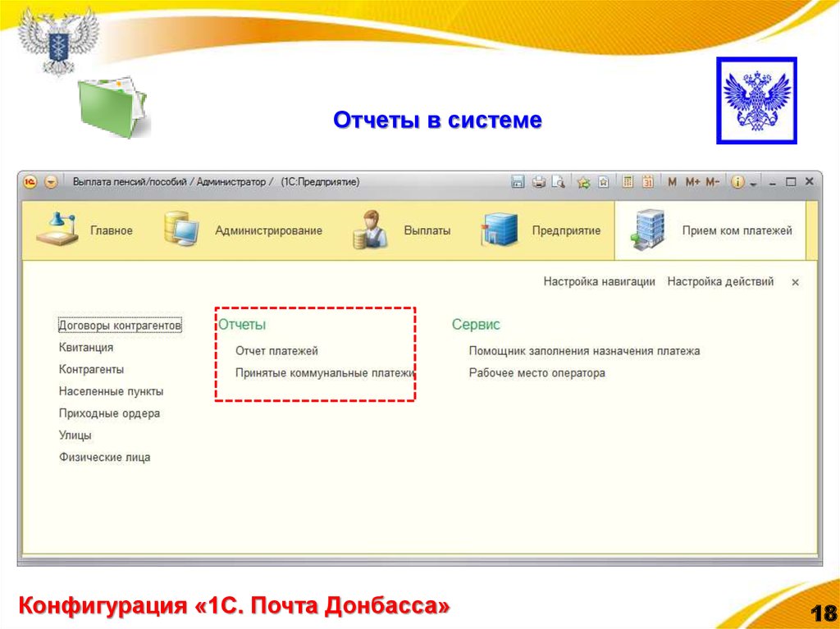Open Настройка навигации
This screenshot has width=840, height=629.
[599, 281]
